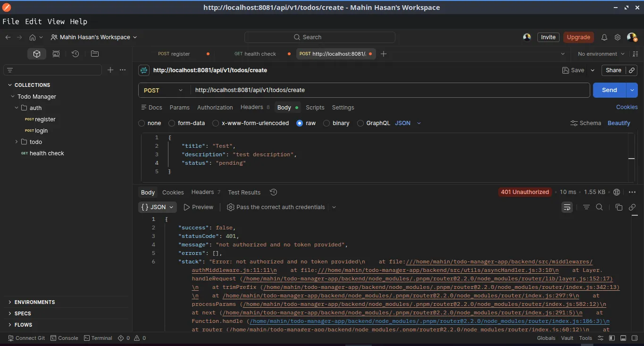The width and height of the screenshot is (644, 346).
Task: Open the File menu
Action: (x=11, y=21)
